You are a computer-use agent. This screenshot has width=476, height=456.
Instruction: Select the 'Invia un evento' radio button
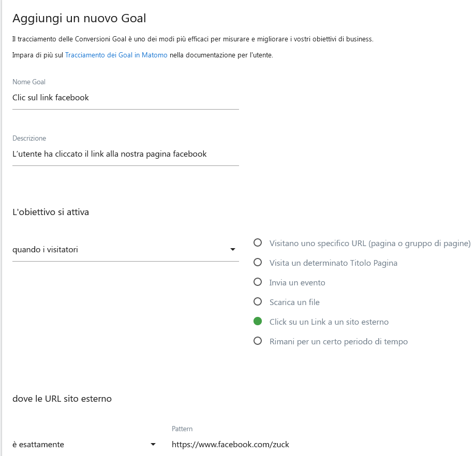click(258, 282)
